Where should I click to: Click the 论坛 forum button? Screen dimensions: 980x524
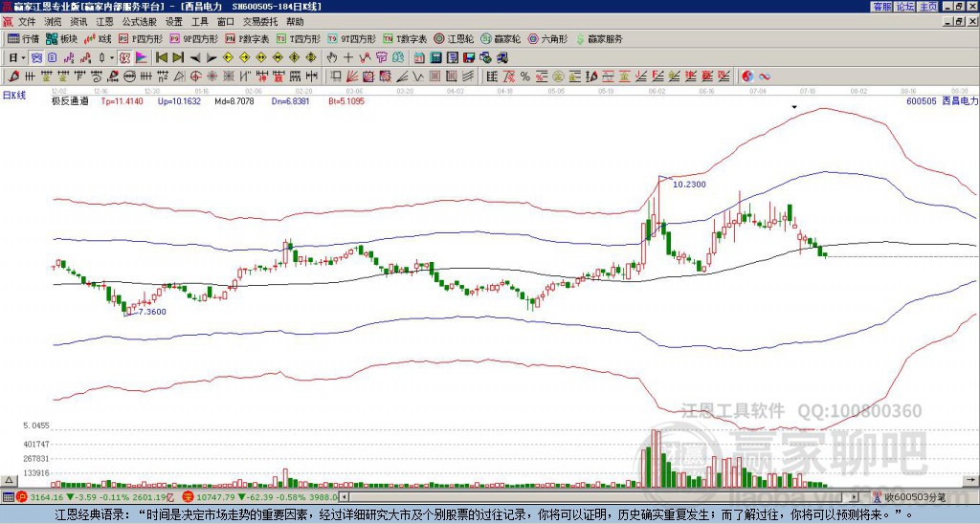[x=904, y=7]
